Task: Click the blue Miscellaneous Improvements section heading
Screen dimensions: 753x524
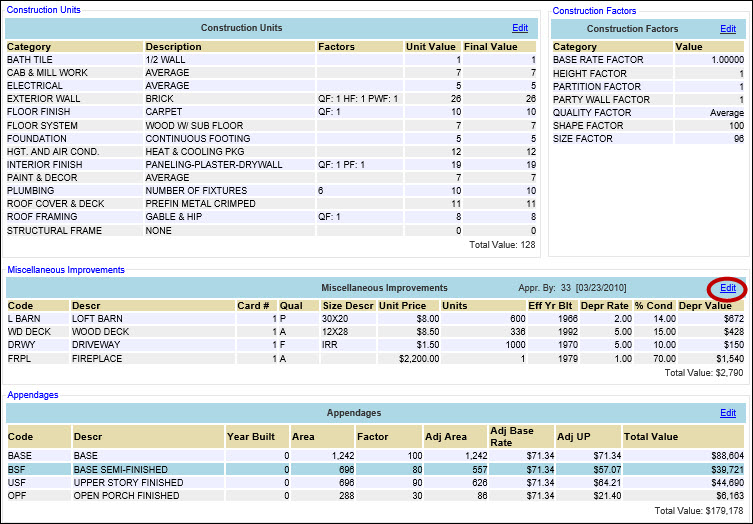Action: click(66, 270)
